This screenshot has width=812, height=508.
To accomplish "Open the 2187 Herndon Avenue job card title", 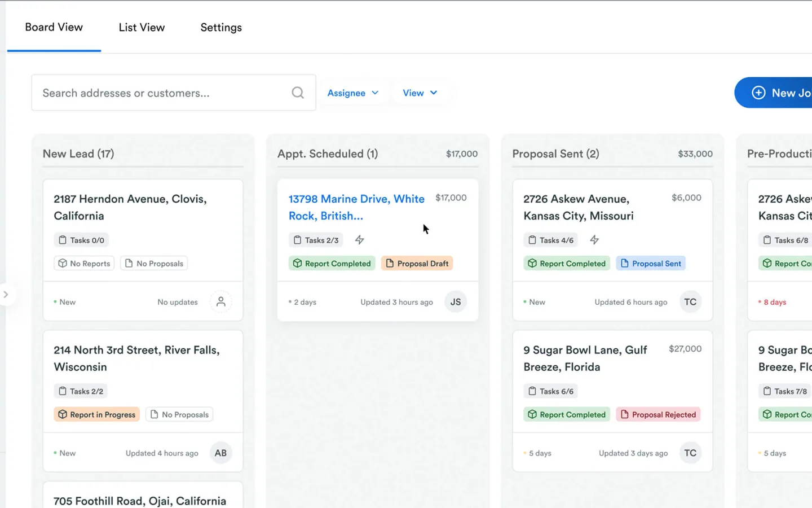I will (130, 207).
